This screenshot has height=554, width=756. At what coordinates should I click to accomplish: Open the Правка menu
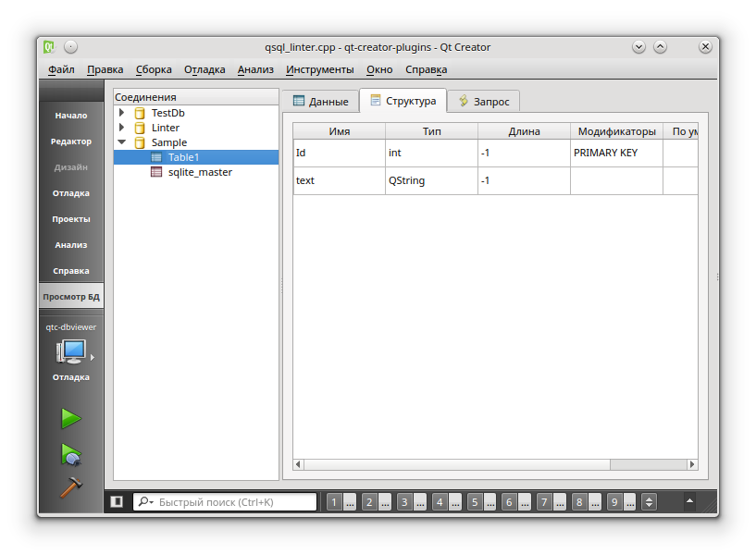pyautogui.click(x=105, y=69)
